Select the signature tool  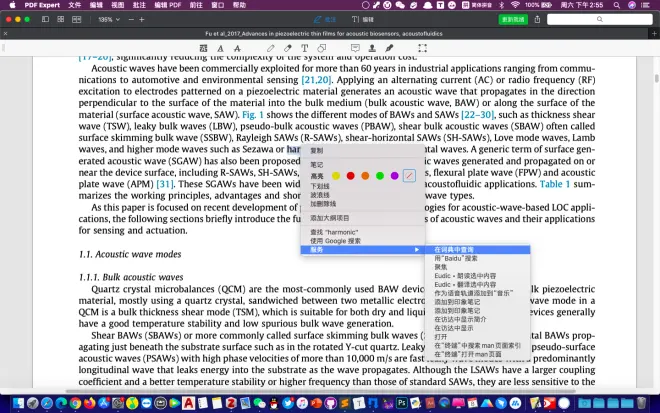point(389,48)
